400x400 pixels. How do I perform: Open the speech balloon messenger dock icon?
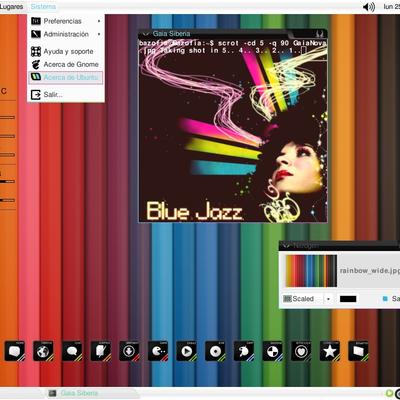[72, 351]
